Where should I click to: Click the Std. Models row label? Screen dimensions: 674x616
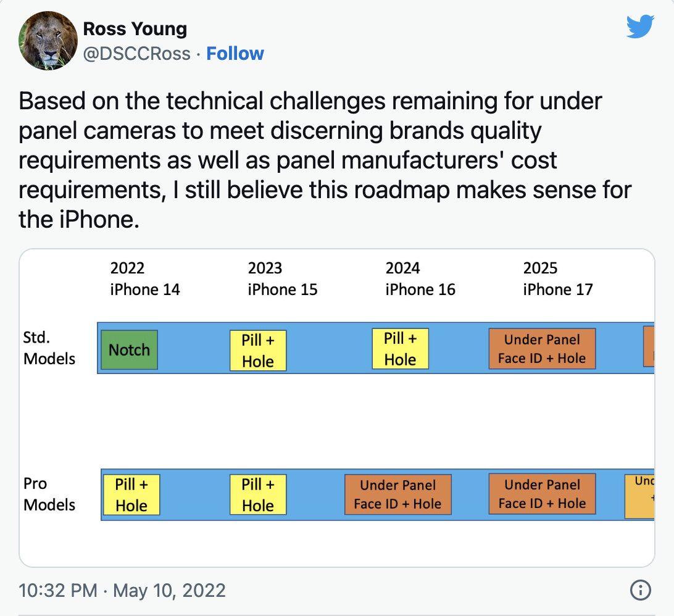click(x=49, y=348)
